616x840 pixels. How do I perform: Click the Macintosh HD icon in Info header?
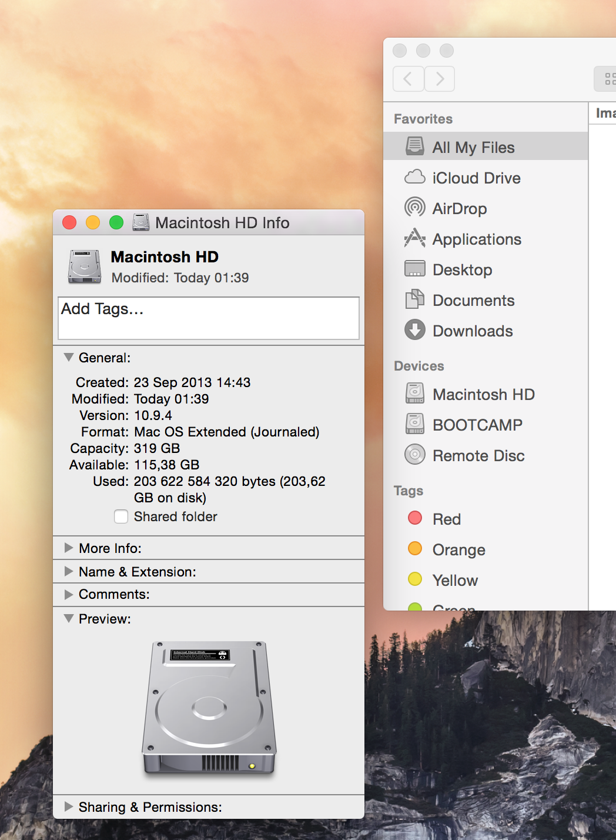(x=85, y=266)
